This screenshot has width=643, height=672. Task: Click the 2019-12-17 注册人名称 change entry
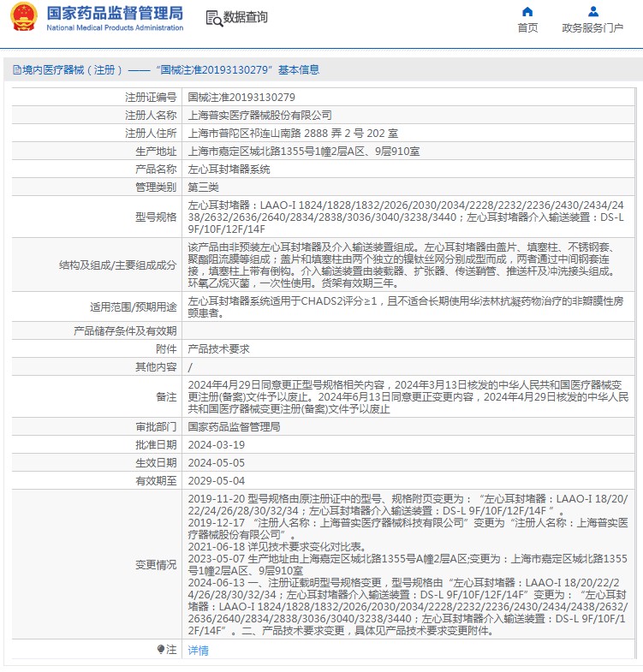tap(408, 529)
